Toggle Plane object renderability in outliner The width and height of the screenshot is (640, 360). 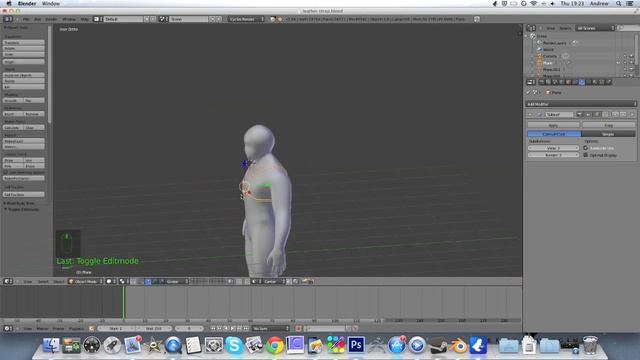(631, 62)
